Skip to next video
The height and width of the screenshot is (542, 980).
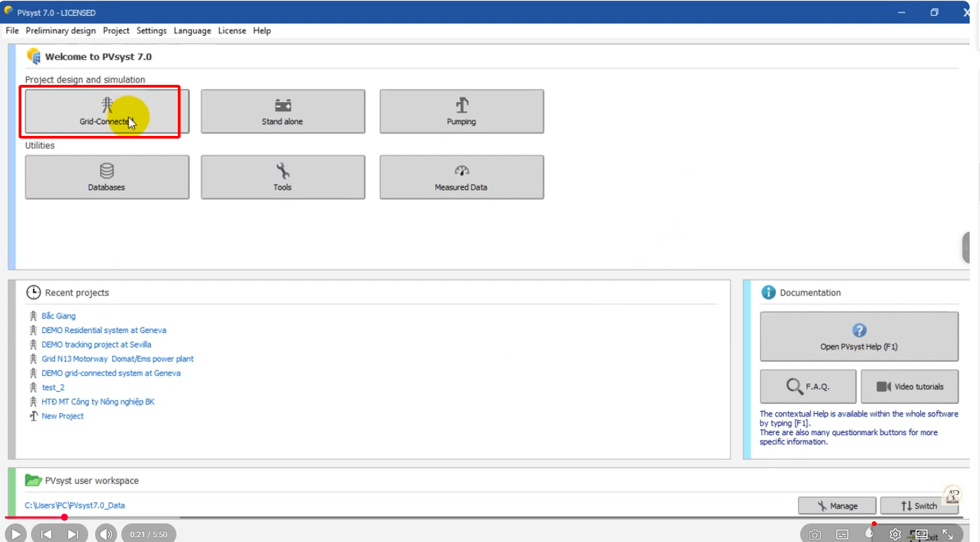(x=73, y=534)
